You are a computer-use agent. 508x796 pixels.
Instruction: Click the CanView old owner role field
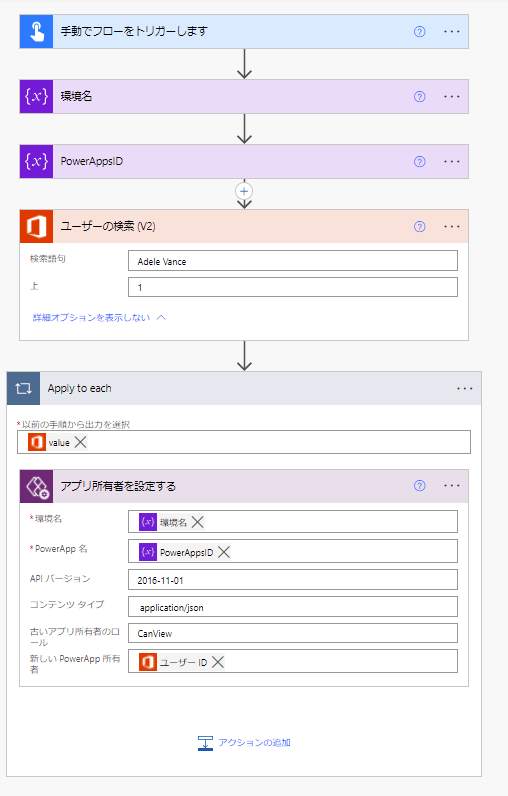[293, 633]
